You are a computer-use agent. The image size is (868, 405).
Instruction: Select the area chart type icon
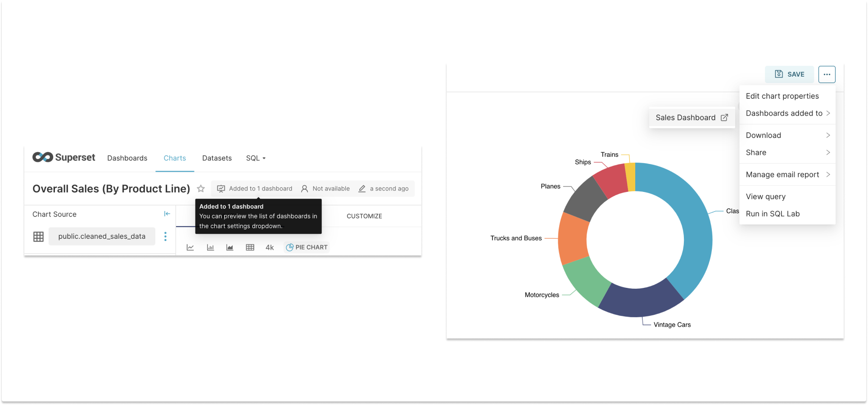tap(230, 247)
